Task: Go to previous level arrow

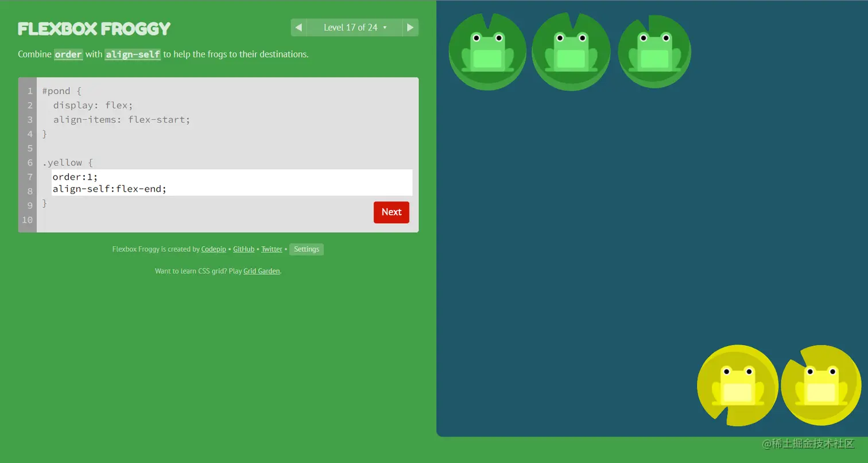Action: [x=299, y=28]
